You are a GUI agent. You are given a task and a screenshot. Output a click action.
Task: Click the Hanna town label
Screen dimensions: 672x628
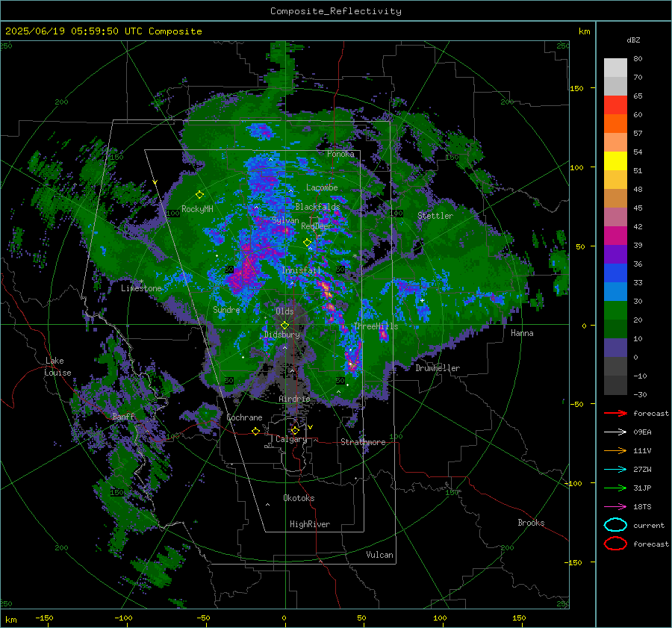pyautogui.click(x=522, y=334)
